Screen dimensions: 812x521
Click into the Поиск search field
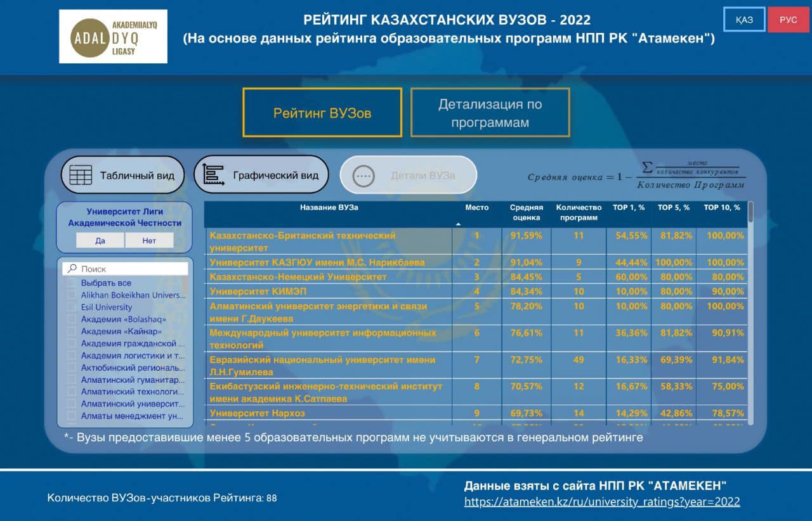(130, 269)
